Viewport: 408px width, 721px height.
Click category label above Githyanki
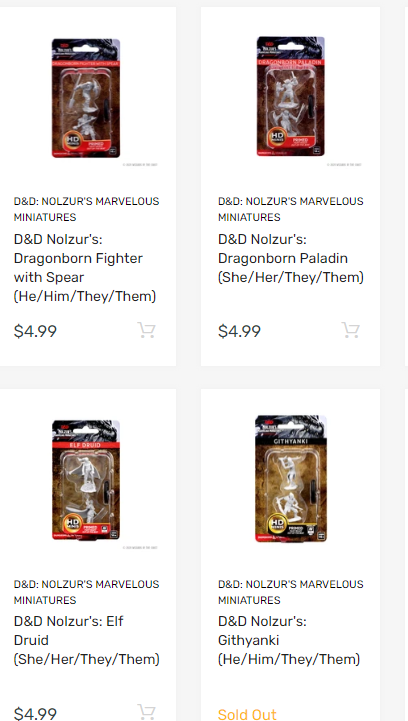point(291,592)
